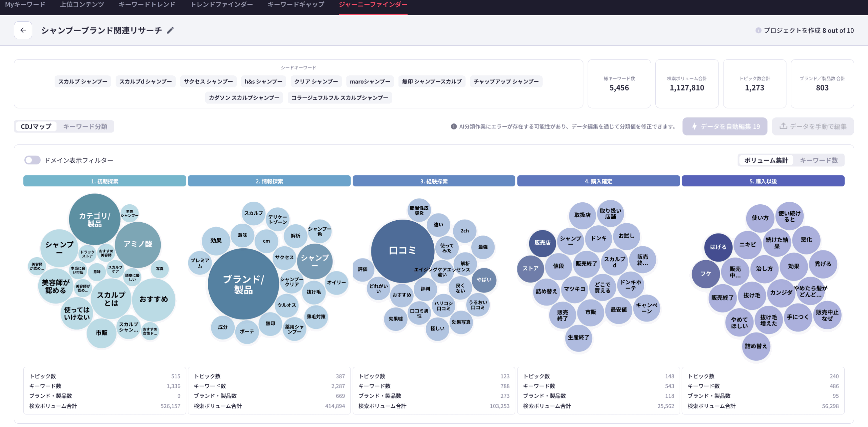Click the info icon before プロジェクトを作成
The image size is (868, 427).
758,30
